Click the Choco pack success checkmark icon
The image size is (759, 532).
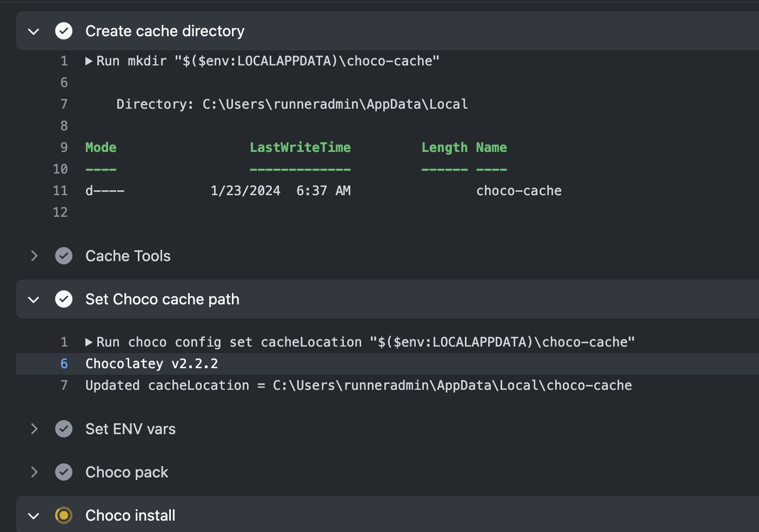tap(64, 472)
